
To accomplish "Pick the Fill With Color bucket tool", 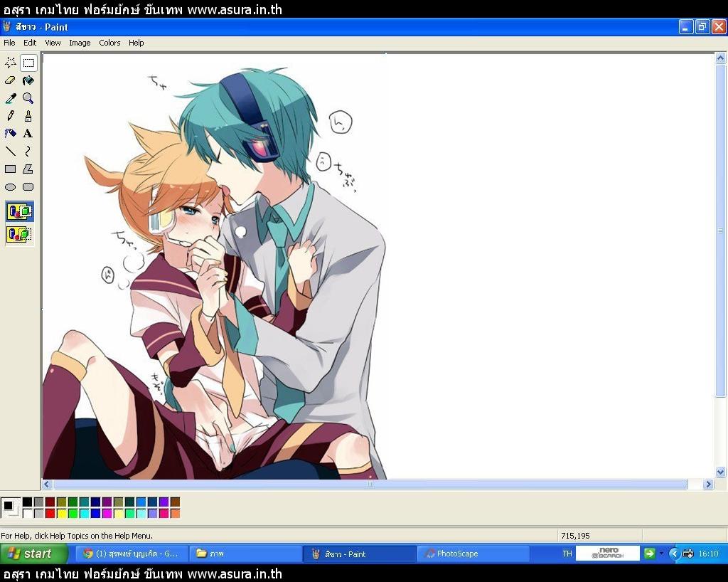I will click(28, 80).
